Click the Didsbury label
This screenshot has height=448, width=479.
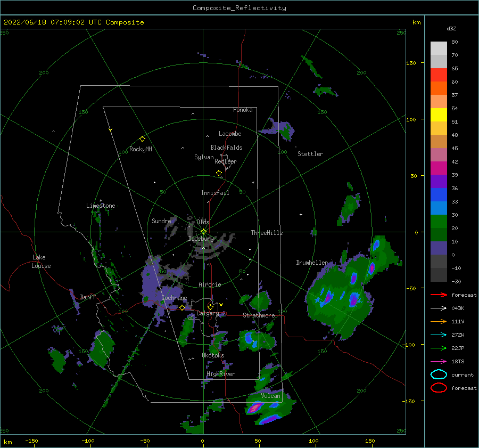tap(201, 239)
